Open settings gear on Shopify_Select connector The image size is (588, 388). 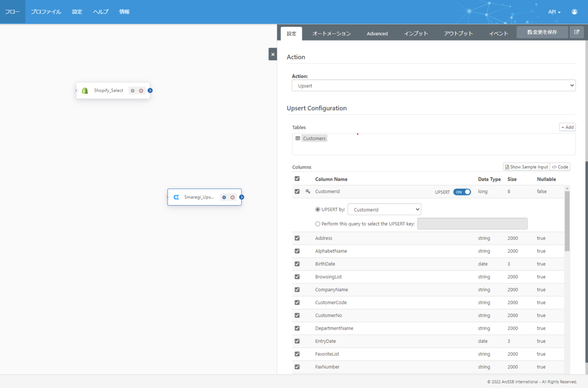pos(132,91)
